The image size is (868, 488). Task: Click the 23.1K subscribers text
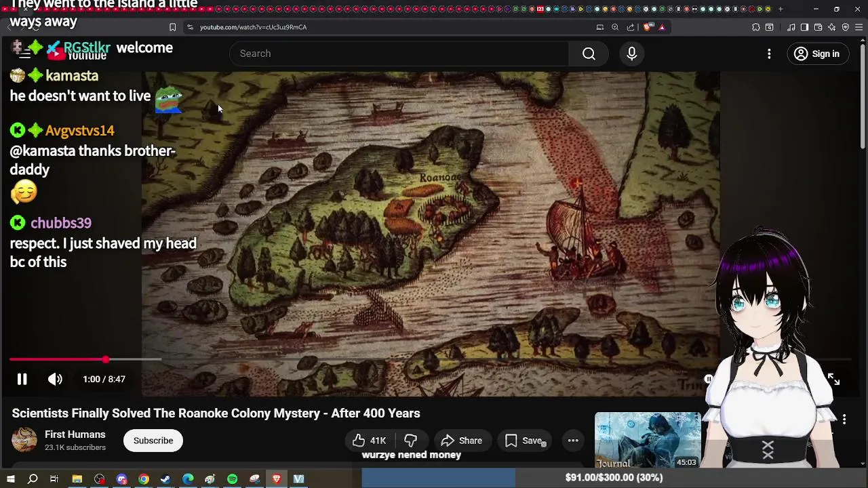(x=75, y=448)
